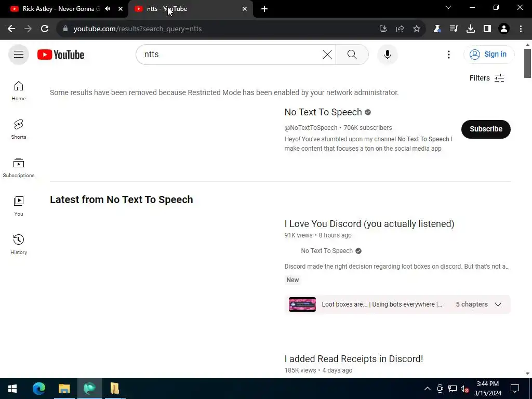532x399 pixels.
Task: Click the New badge
Action: pyautogui.click(x=292, y=280)
